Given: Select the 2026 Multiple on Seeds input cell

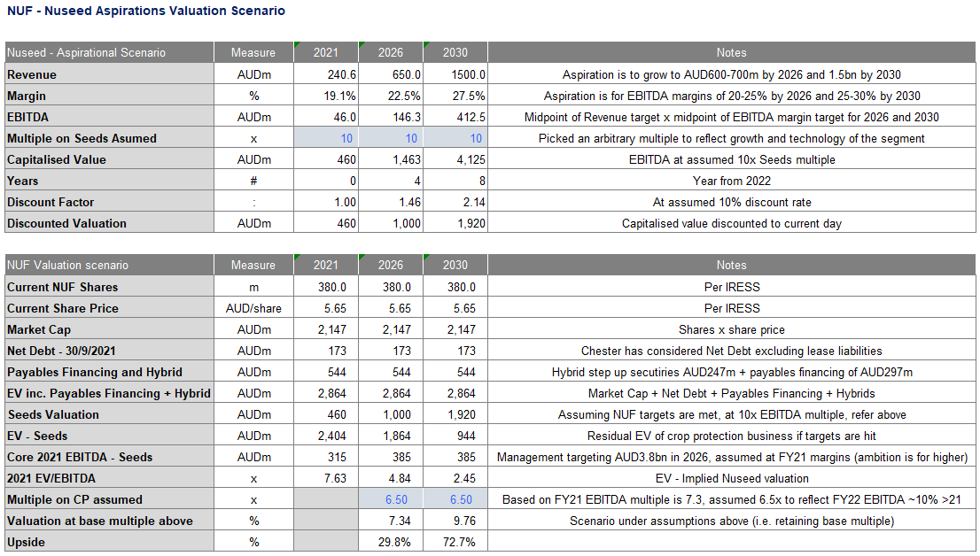Looking at the screenshot, I should pyautogui.click(x=391, y=139).
